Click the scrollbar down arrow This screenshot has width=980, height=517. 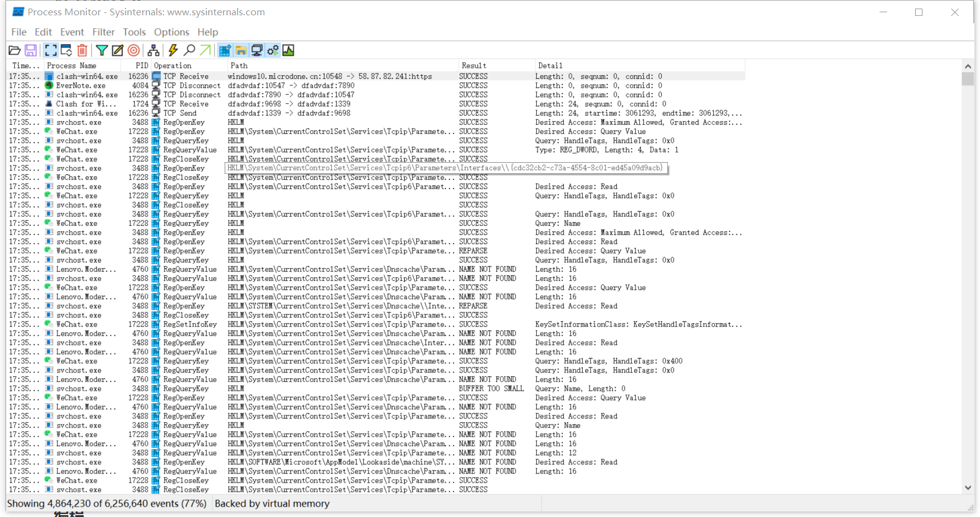pyautogui.click(x=968, y=488)
